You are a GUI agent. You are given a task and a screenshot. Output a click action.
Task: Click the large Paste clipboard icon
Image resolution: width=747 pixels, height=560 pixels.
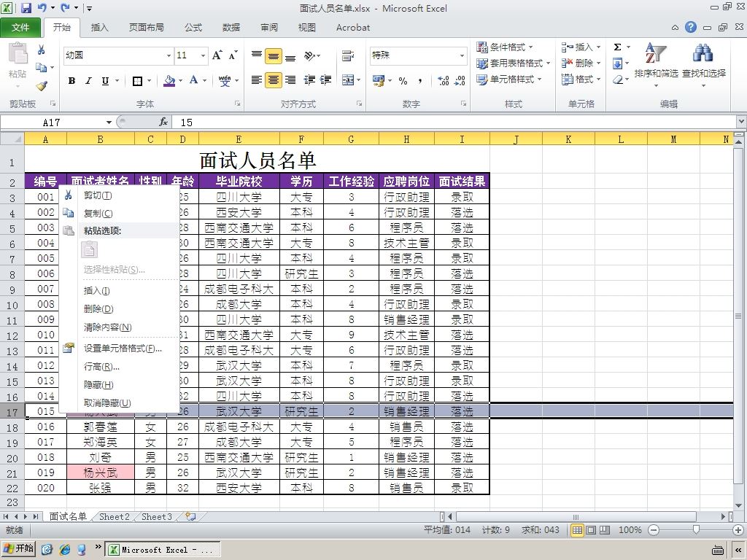(x=18, y=53)
